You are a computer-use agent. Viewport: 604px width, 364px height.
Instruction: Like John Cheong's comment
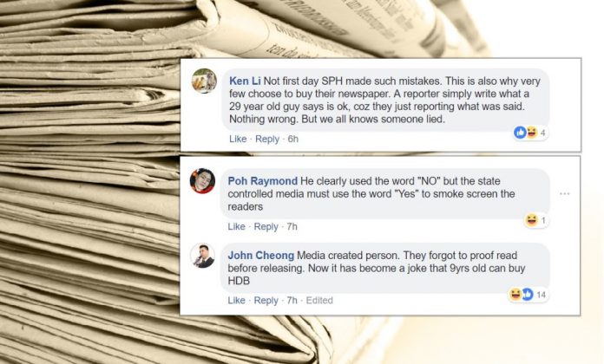(x=236, y=300)
